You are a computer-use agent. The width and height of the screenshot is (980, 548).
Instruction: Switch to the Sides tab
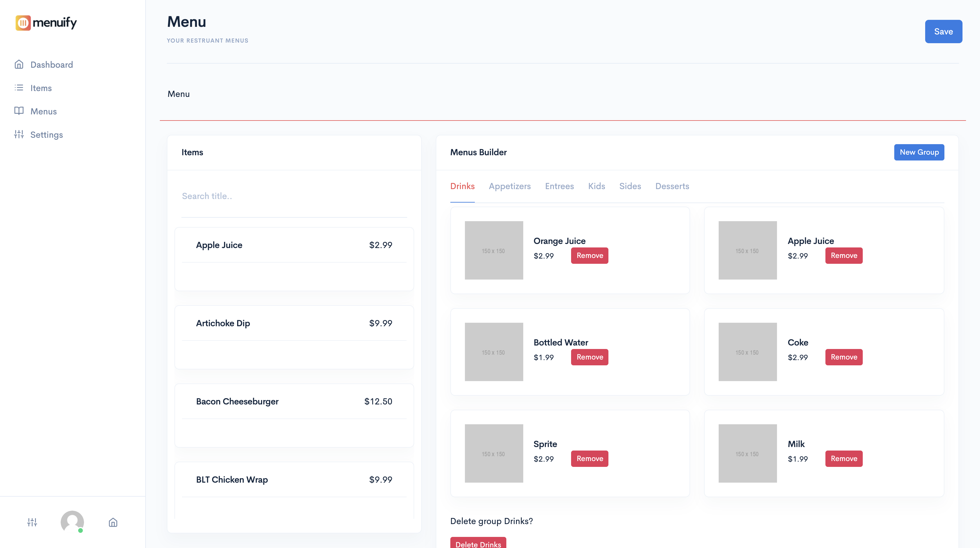[630, 186]
